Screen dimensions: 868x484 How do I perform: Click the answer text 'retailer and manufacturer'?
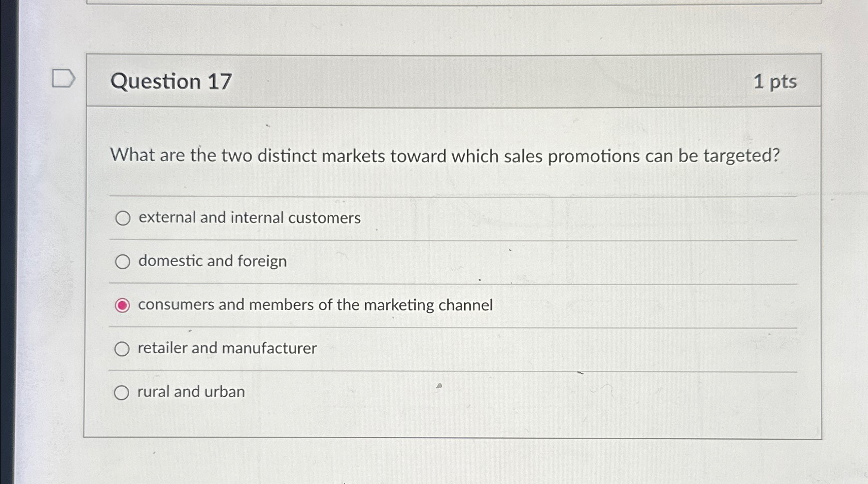click(x=227, y=349)
